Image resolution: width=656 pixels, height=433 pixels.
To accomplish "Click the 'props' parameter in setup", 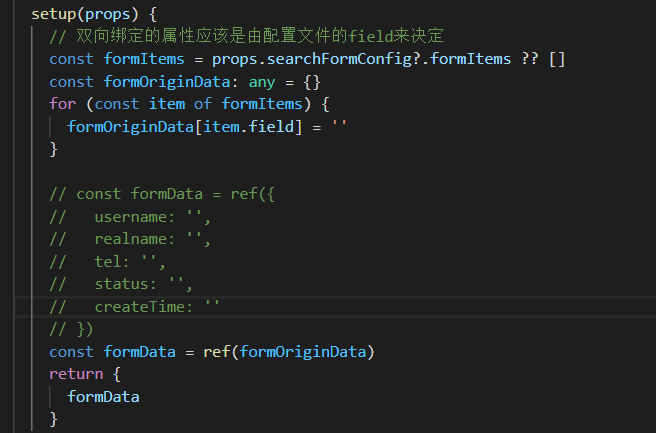I will 112,15.
